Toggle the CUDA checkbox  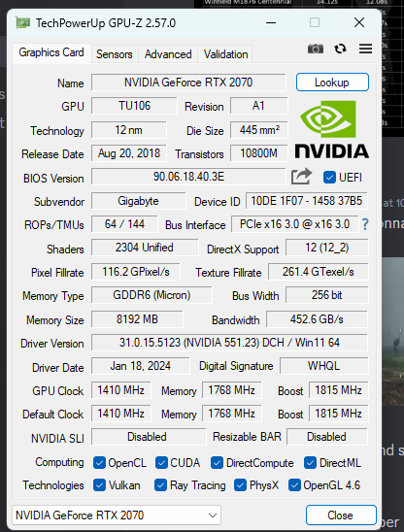pyautogui.click(x=161, y=463)
